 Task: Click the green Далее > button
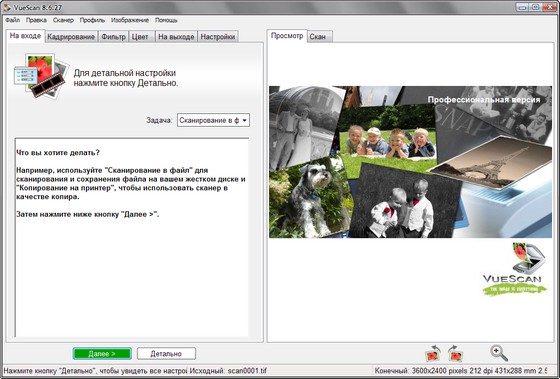[x=102, y=354]
